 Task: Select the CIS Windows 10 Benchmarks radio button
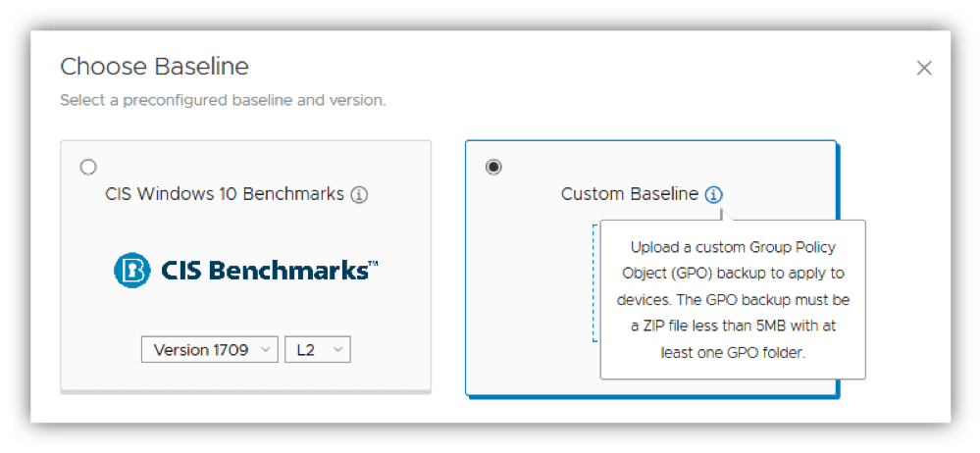coord(88,167)
